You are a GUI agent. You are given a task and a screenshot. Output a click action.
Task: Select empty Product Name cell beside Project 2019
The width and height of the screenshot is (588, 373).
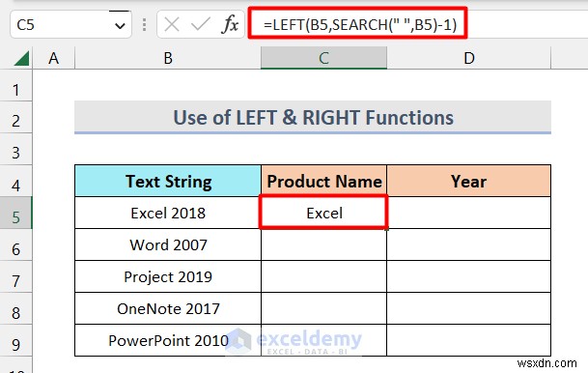pos(324,276)
